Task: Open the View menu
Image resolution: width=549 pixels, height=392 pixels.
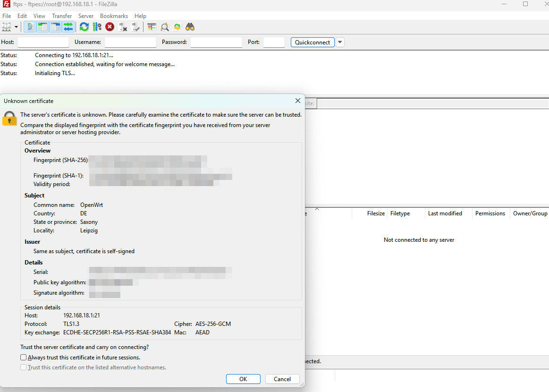Action: (x=39, y=16)
